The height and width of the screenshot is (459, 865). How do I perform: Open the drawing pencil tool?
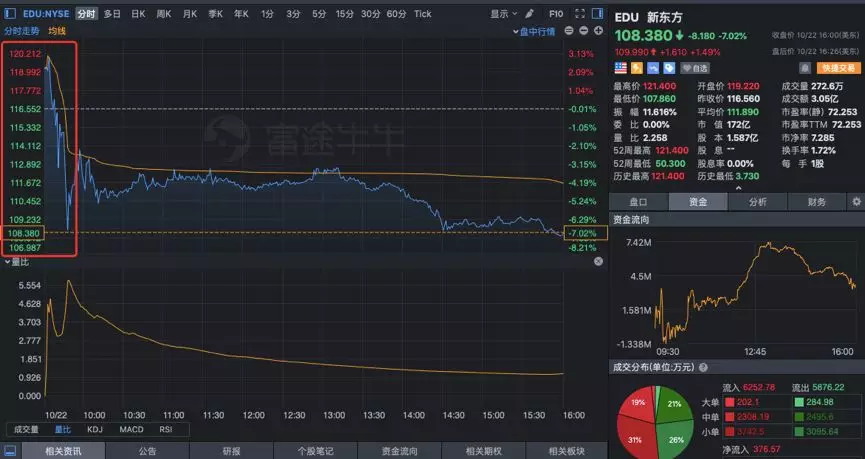pyautogui.click(x=530, y=14)
